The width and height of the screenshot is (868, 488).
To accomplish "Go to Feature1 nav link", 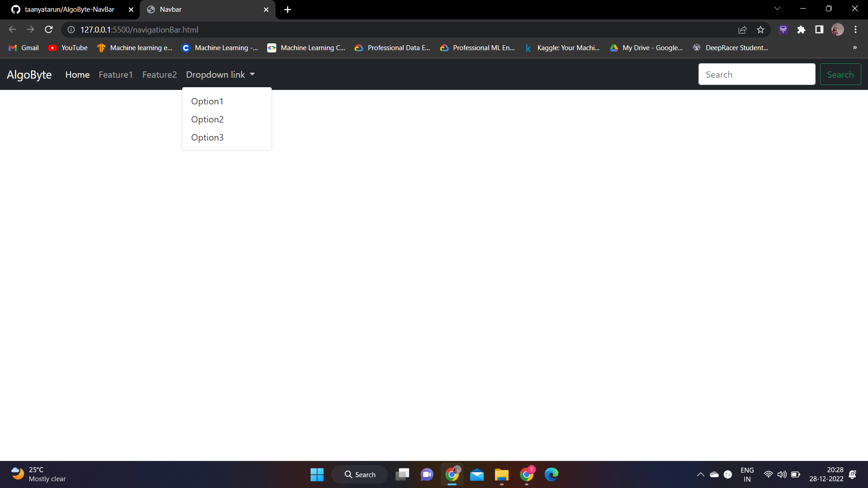I will click(116, 75).
